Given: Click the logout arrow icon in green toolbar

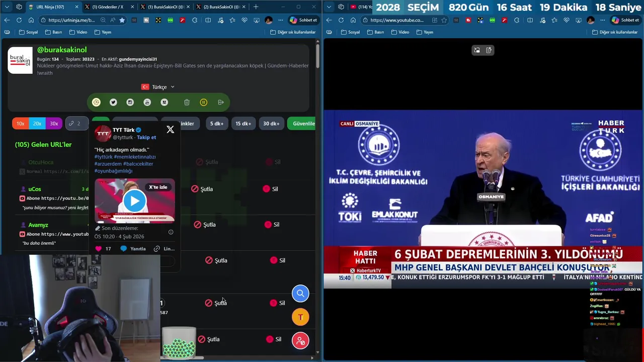Looking at the screenshot, I should pyautogui.click(x=221, y=102).
